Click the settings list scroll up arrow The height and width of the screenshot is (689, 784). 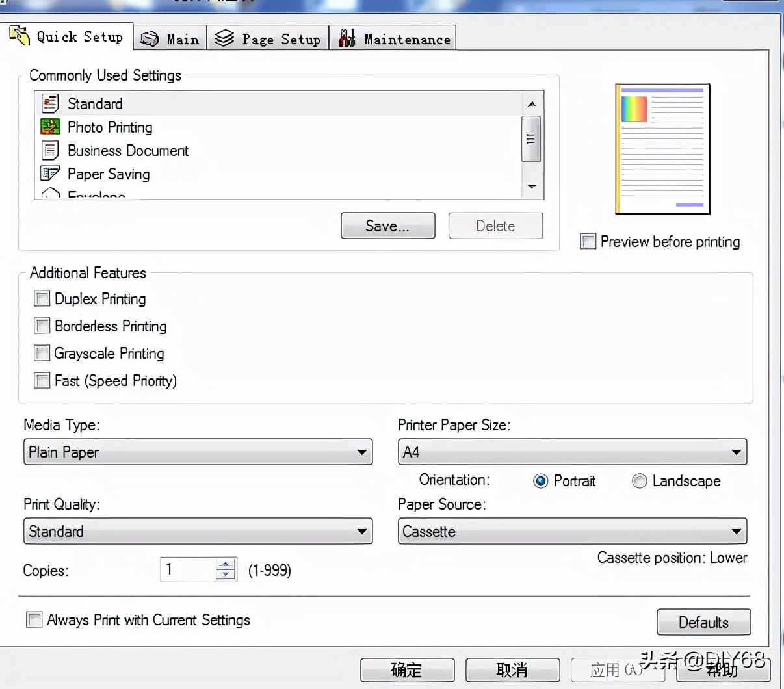(532, 104)
